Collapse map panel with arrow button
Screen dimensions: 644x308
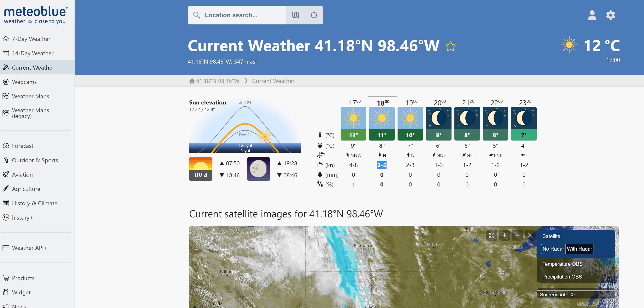[x=529, y=235]
